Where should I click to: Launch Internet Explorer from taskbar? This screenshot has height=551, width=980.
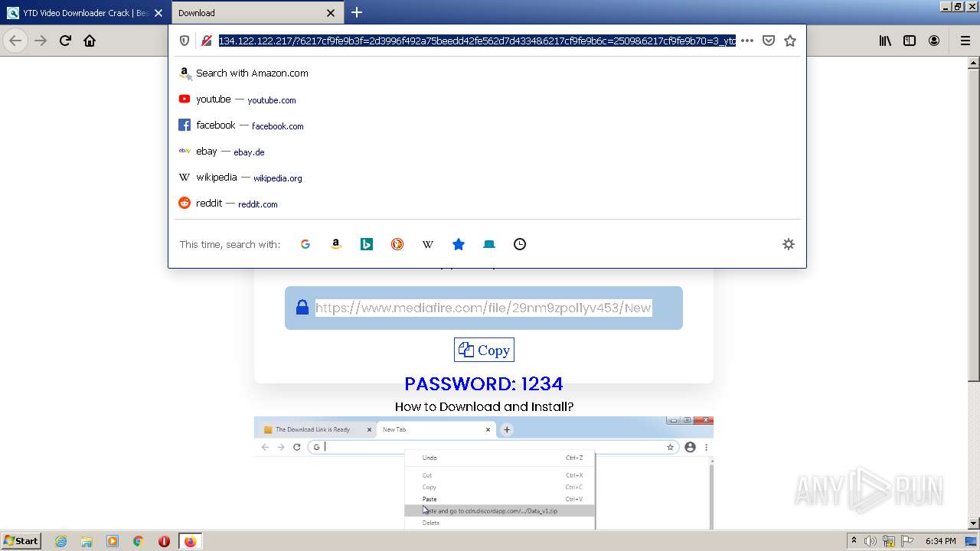61,541
